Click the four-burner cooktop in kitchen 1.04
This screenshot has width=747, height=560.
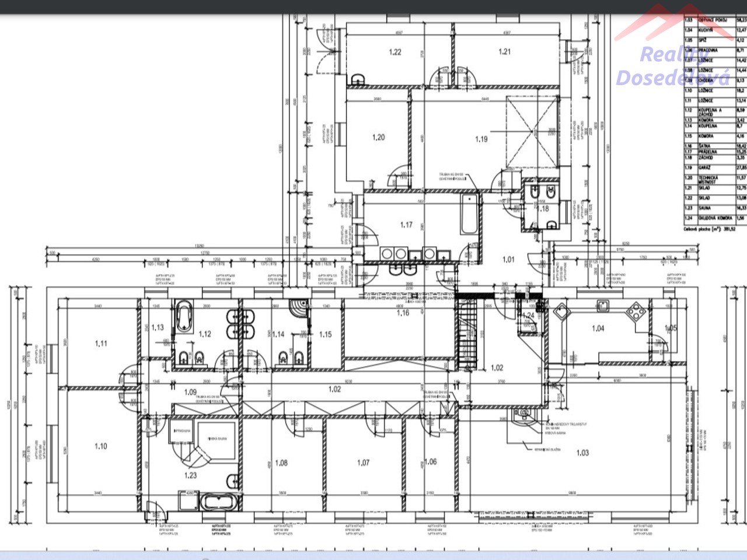636,312
